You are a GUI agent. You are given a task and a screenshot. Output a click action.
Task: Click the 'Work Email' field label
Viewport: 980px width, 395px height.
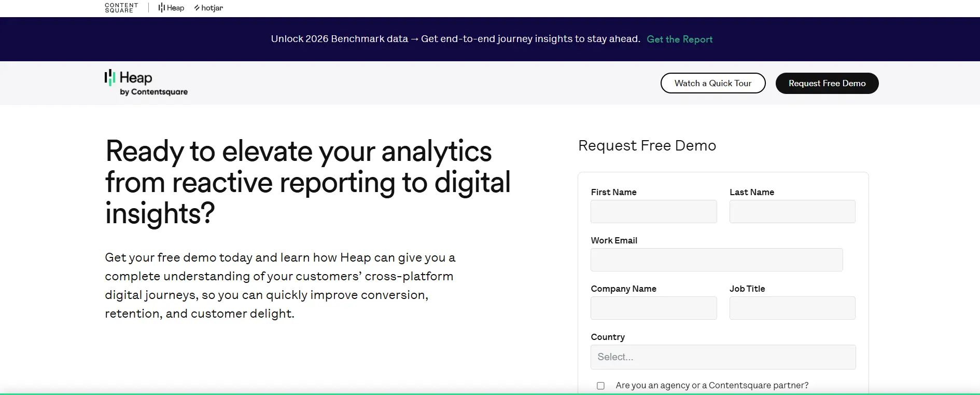click(614, 240)
